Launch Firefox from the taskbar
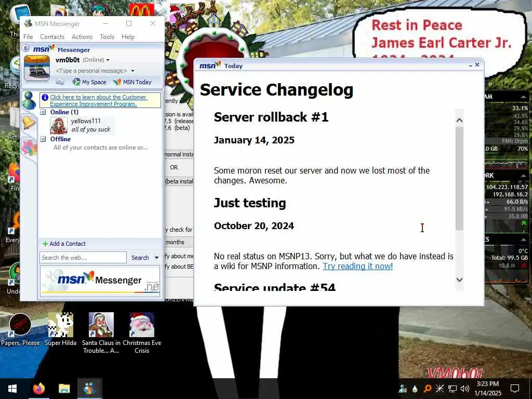This screenshot has height=399, width=532. click(39, 389)
